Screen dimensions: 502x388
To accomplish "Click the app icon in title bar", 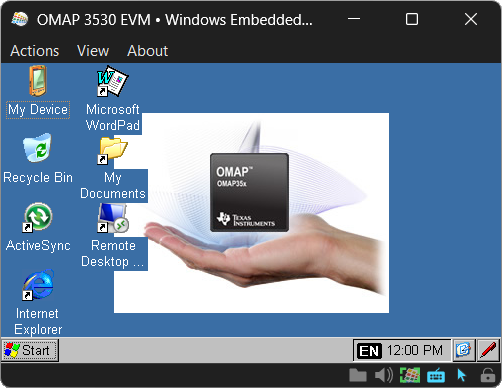I will click(20, 19).
